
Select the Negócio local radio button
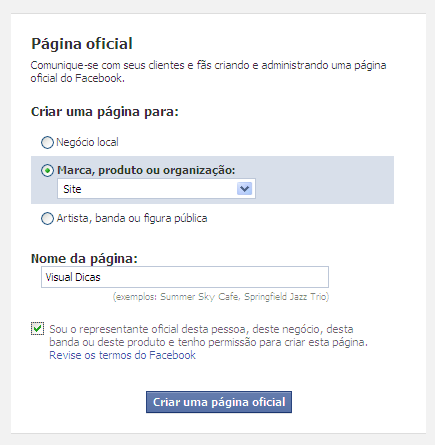click(47, 143)
